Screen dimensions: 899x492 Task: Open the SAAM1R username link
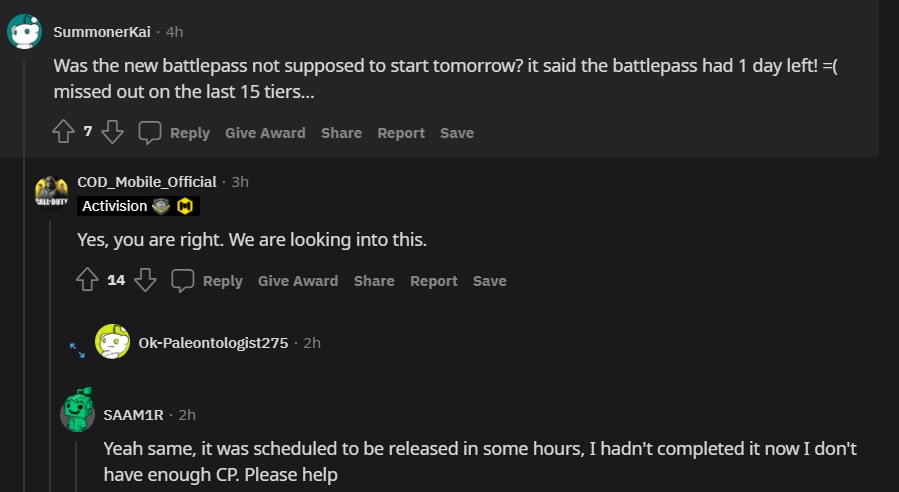click(133, 415)
